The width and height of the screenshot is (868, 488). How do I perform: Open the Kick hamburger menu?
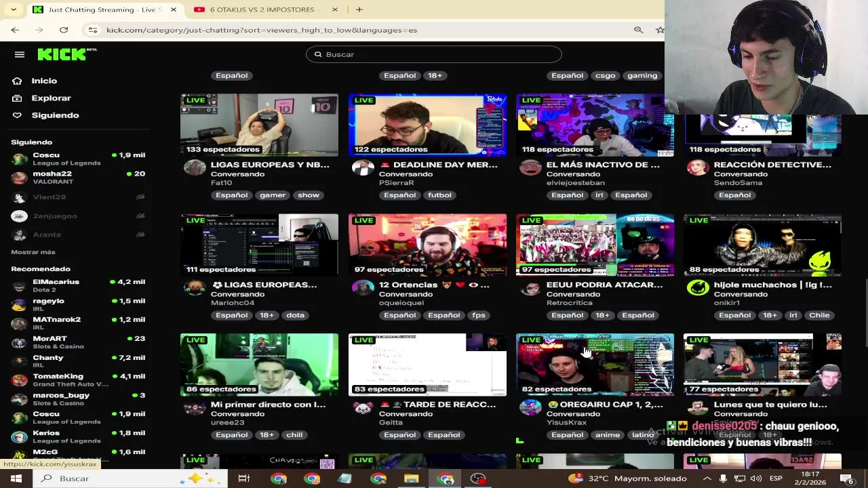point(20,54)
